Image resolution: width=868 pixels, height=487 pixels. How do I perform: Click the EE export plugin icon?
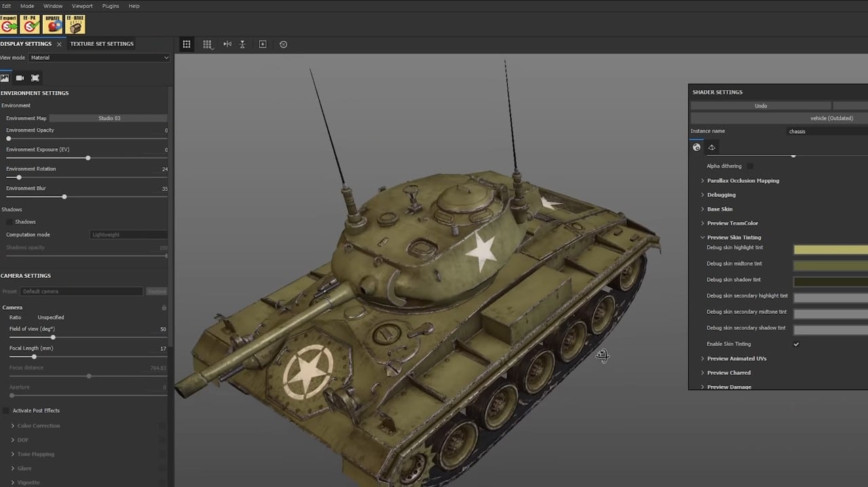9,24
